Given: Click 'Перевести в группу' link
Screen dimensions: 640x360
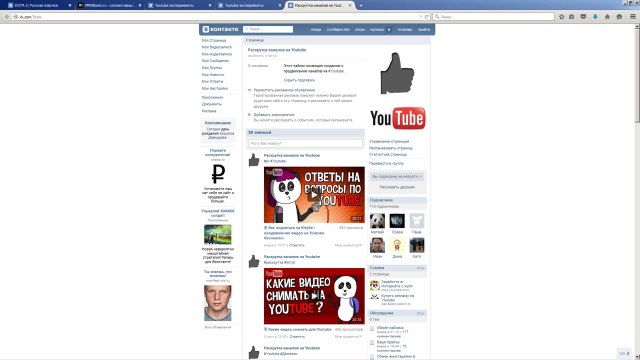Looking at the screenshot, I should [386, 163].
